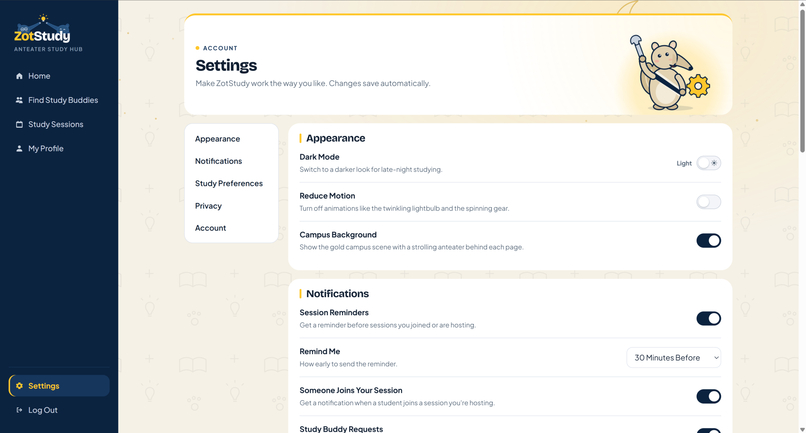
Task: Click Log Out in sidebar
Action: coord(59,410)
